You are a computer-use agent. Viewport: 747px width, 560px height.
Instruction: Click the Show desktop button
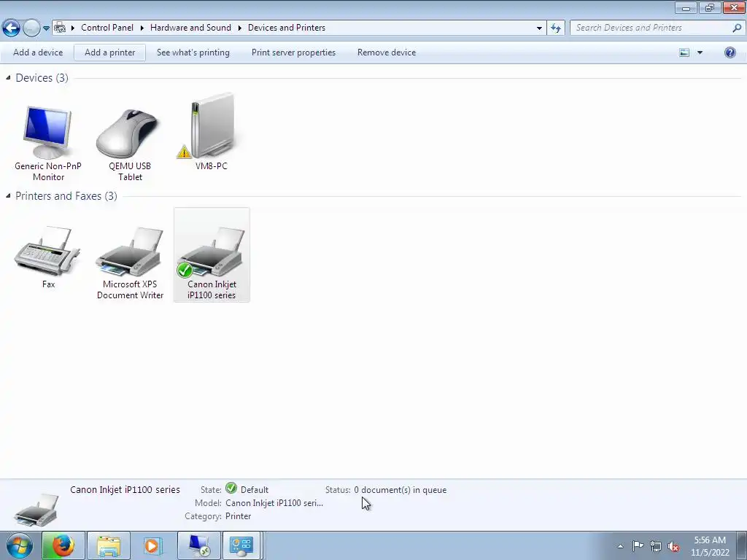point(742,545)
